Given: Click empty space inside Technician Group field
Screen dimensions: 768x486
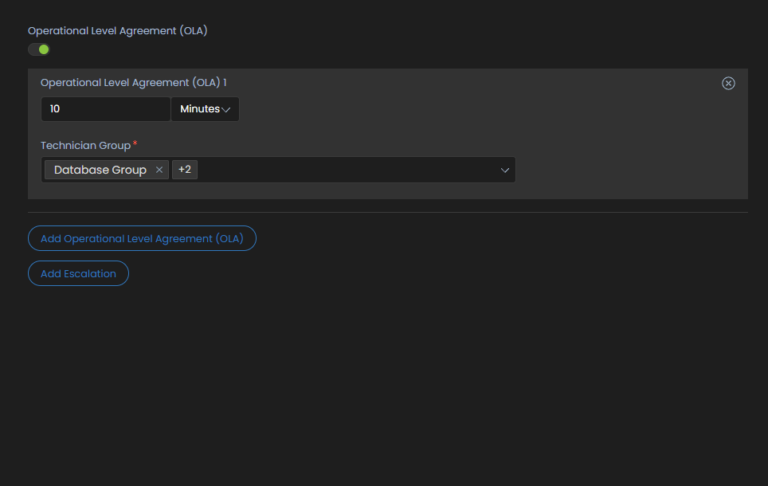Looking at the screenshot, I should click(x=350, y=170).
